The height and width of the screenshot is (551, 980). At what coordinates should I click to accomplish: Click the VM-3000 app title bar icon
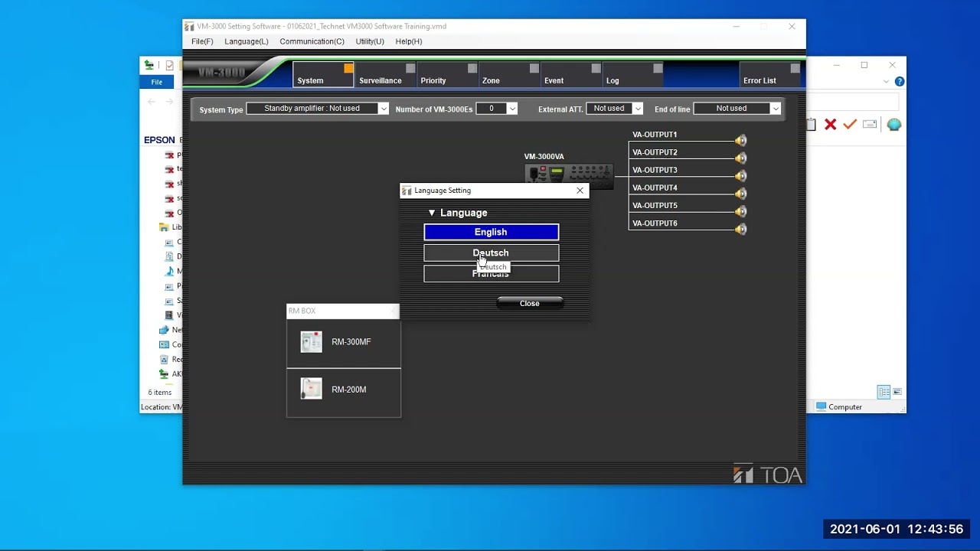(189, 26)
